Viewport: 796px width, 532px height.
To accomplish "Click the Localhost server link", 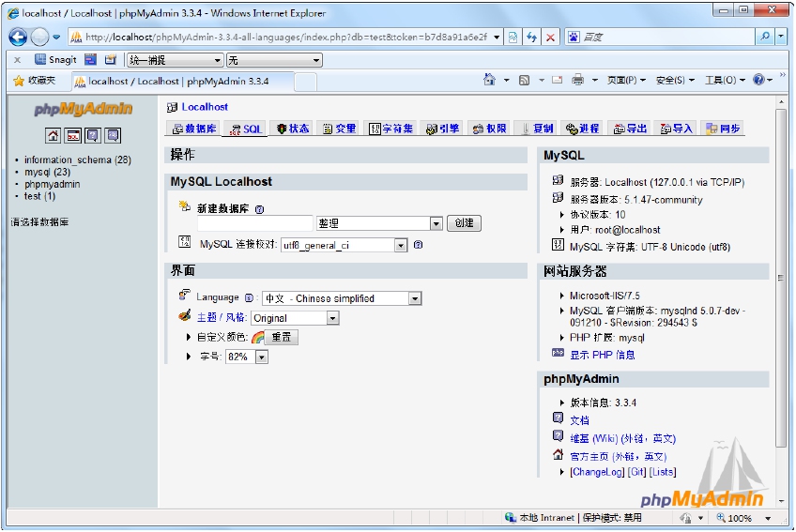I will (205, 107).
